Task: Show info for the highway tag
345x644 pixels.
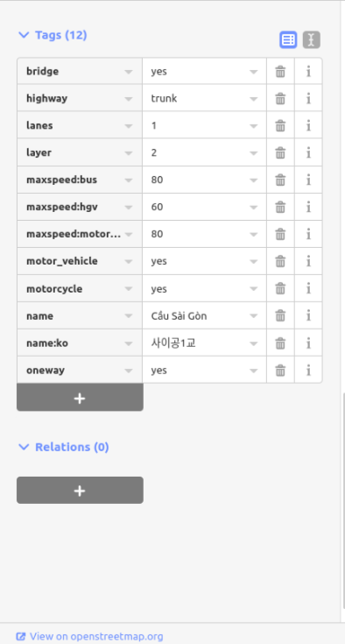Action: click(308, 98)
